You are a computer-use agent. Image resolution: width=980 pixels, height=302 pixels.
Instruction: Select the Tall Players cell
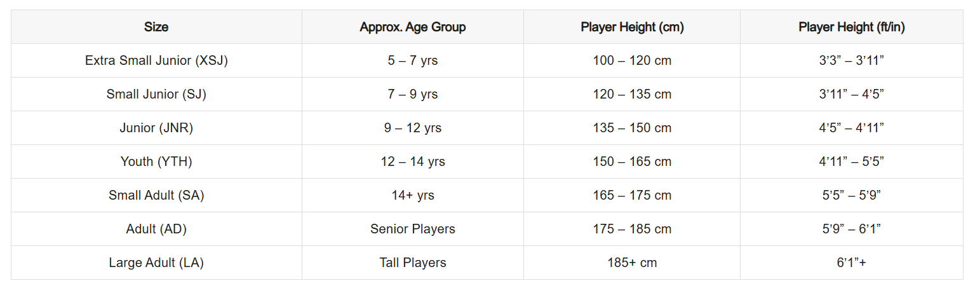tap(413, 263)
